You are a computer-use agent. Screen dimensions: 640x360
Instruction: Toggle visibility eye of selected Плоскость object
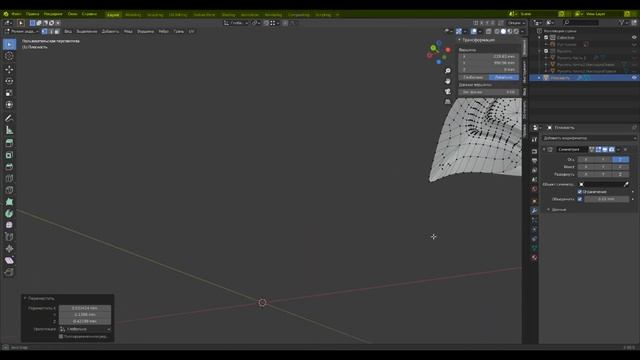634,78
